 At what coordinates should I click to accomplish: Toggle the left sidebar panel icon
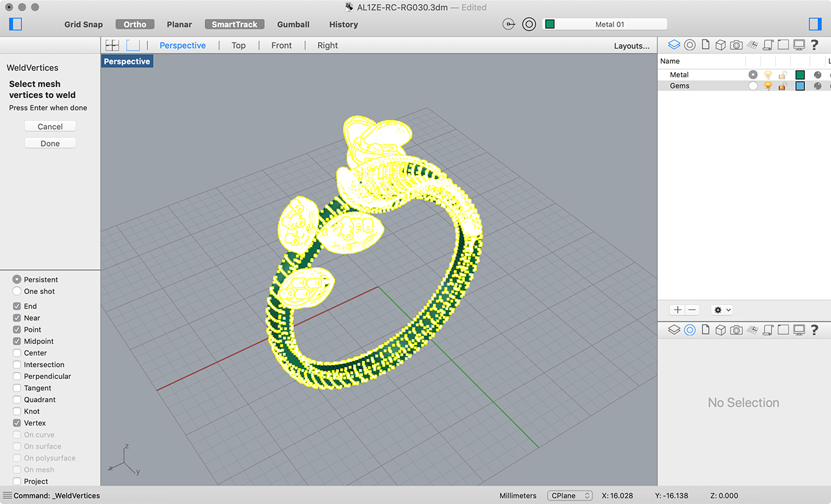pyautogui.click(x=16, y=24)
